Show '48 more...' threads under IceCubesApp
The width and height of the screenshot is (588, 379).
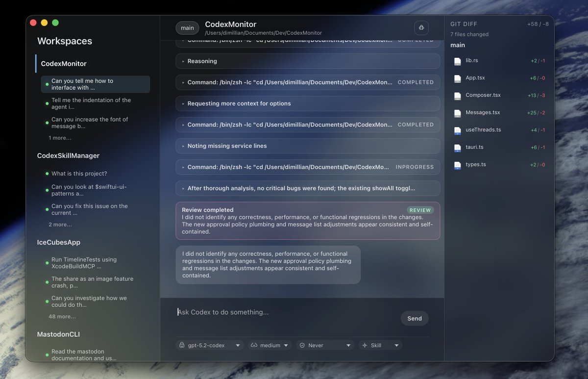point(62,317)
